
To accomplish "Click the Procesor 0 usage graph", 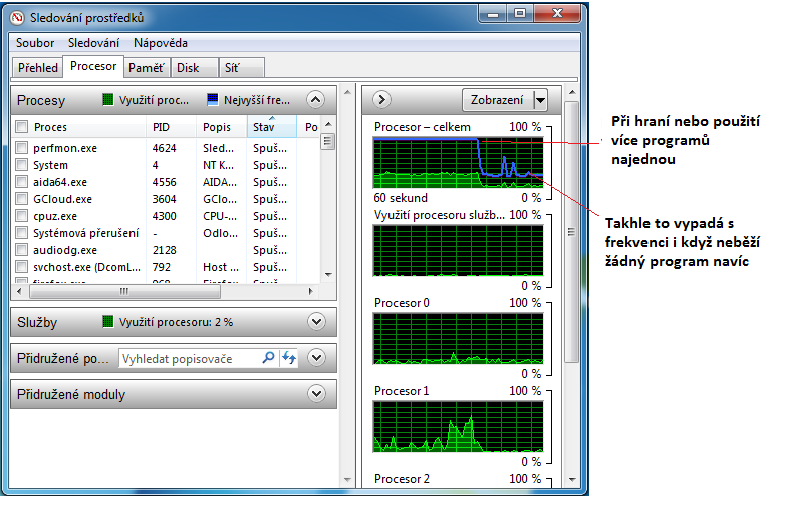I will [x=458, y=338].
